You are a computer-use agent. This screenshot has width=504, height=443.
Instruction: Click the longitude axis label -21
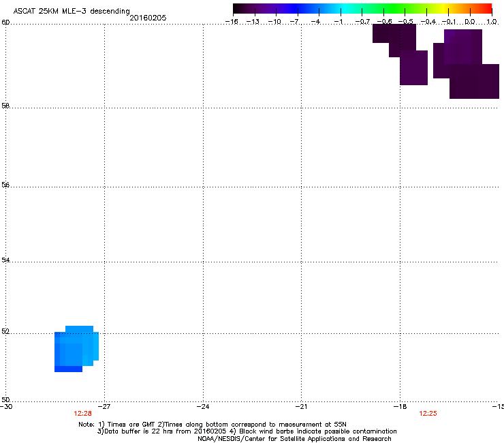coord(301,407)
